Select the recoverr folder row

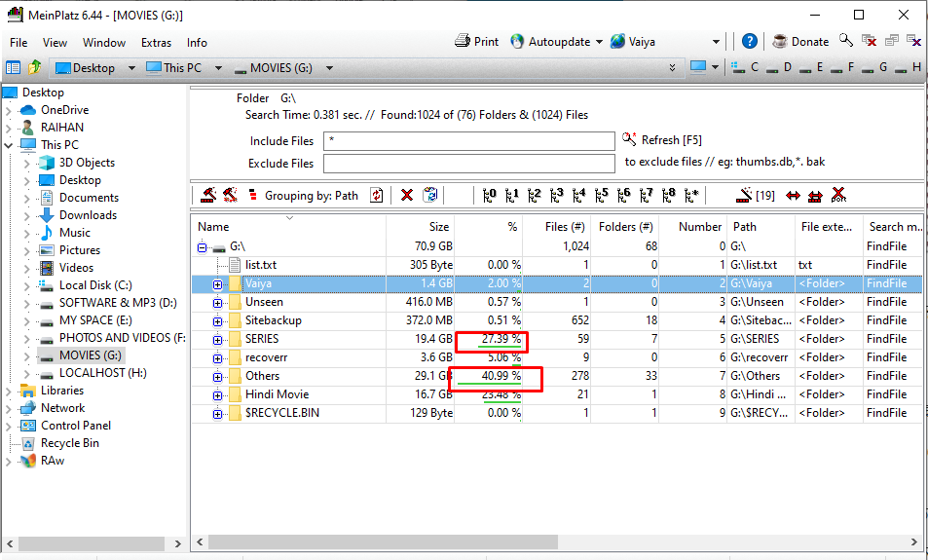[x=556, y=357]
